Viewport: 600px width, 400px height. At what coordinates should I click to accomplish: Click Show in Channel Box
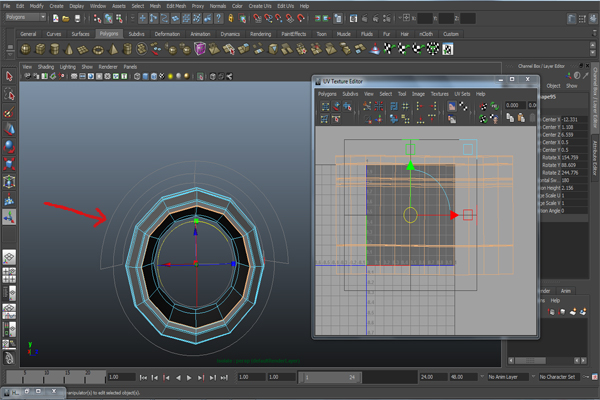pyautogui.click(x=572, y=86)
